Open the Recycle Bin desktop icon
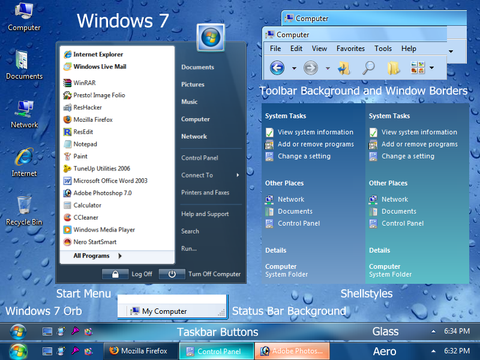 point(24,210)
